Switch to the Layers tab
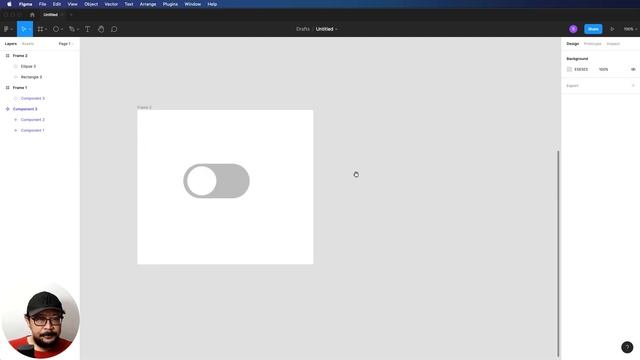This screenshot has width=640, height=360. tap(11, 44)
